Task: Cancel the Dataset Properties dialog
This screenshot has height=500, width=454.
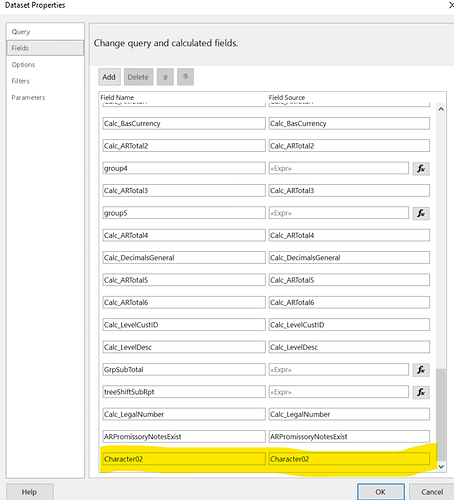Action: (x=432, y=492)
